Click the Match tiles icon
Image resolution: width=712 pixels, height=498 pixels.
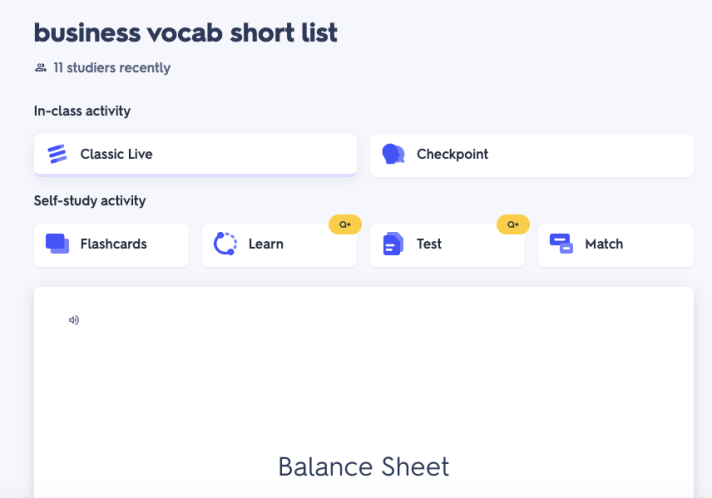coord(561,244)
